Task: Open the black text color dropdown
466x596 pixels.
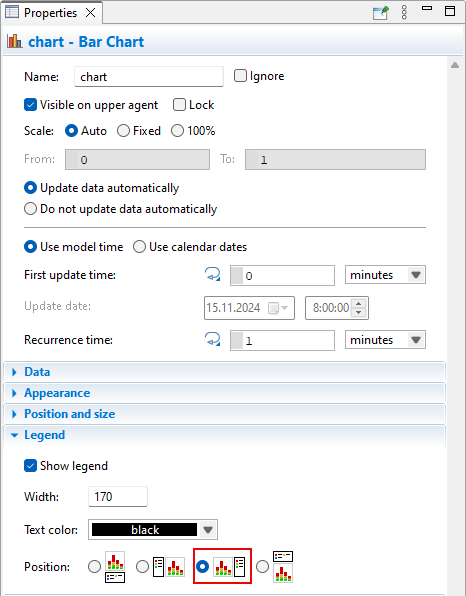Action: pos(153,529)
